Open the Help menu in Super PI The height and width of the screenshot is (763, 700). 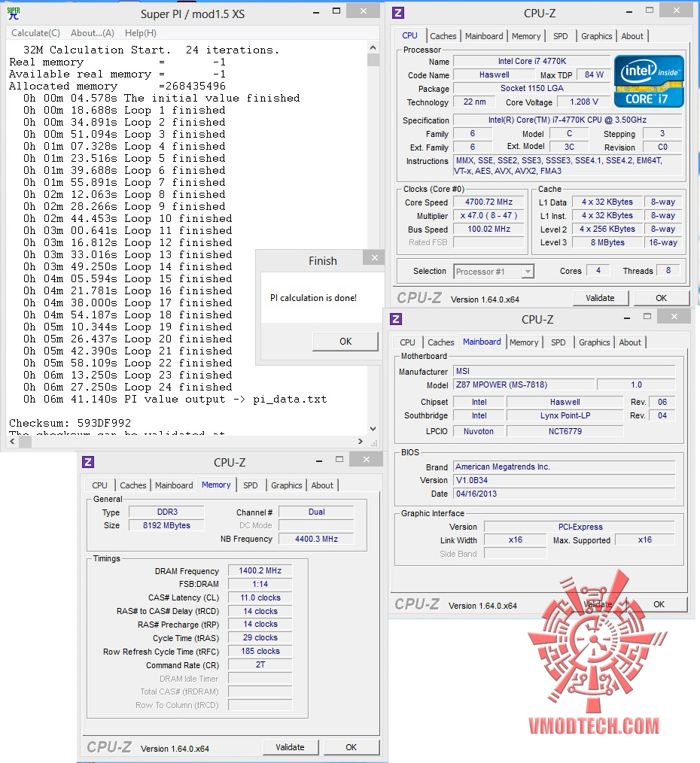[x=141, y=33]
